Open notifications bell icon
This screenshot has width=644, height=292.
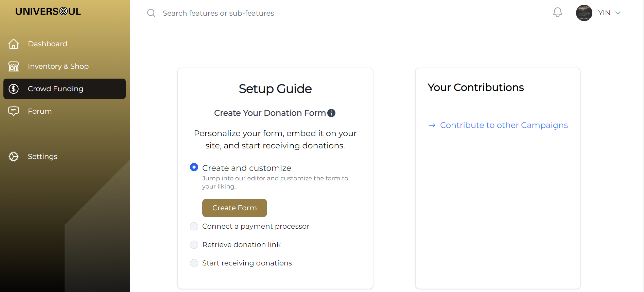557,13
